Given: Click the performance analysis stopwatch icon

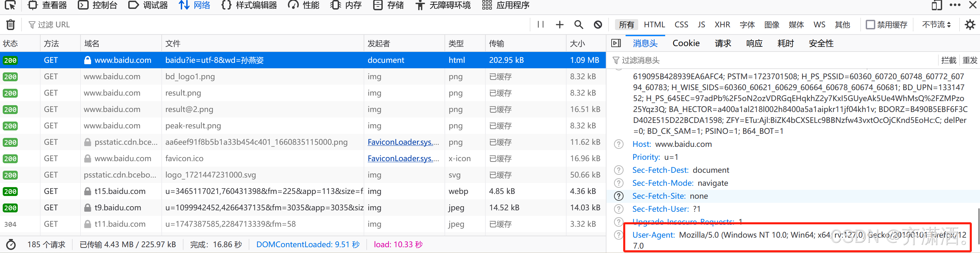Looking at the screenshot, I should 11,244.
